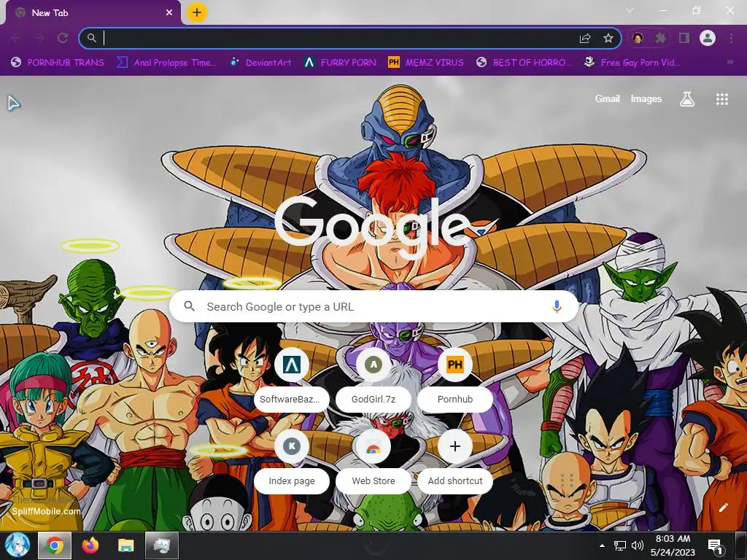The image size is (747, 560).
Task: Open the GodGirl.7z shortcut
Action: pyautogui.click(x=373, y=379)
